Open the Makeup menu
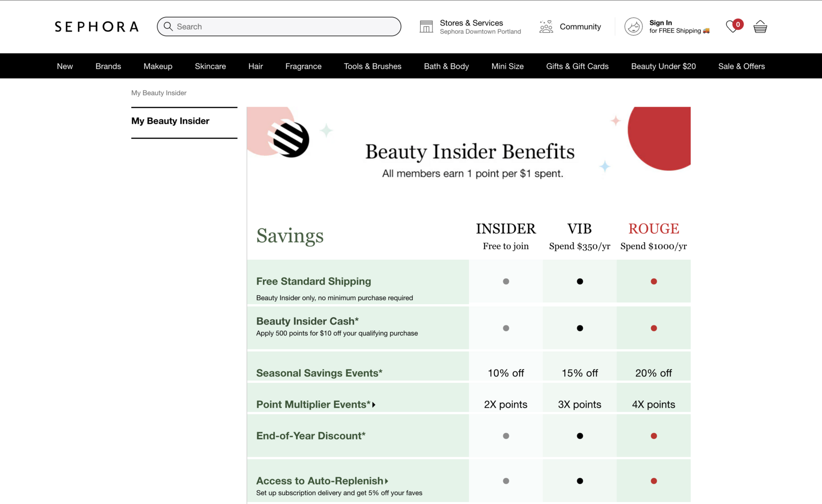This screenshot has height=504, width=822. point(158,66)
